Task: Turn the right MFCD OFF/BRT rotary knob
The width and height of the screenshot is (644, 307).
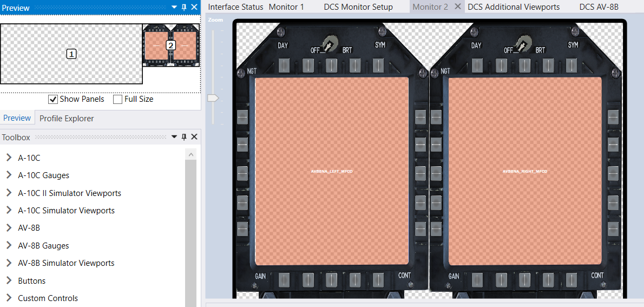Action: (522, 44)
